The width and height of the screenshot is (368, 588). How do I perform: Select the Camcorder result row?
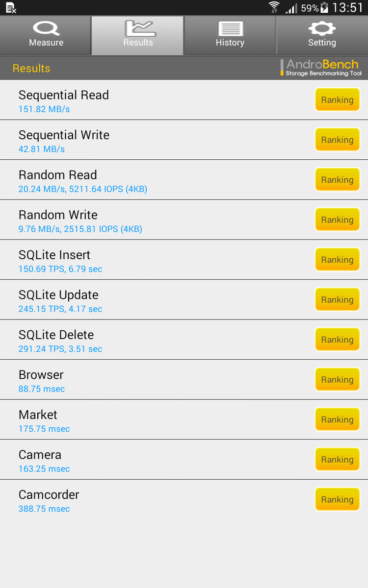pos(147,500)
